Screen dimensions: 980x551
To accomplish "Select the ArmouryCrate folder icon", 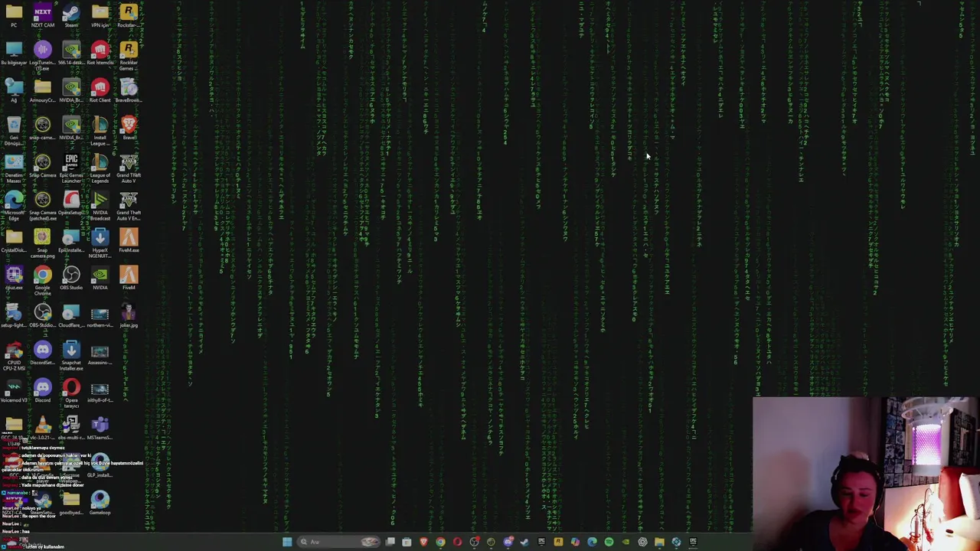I will click(42, 90).
